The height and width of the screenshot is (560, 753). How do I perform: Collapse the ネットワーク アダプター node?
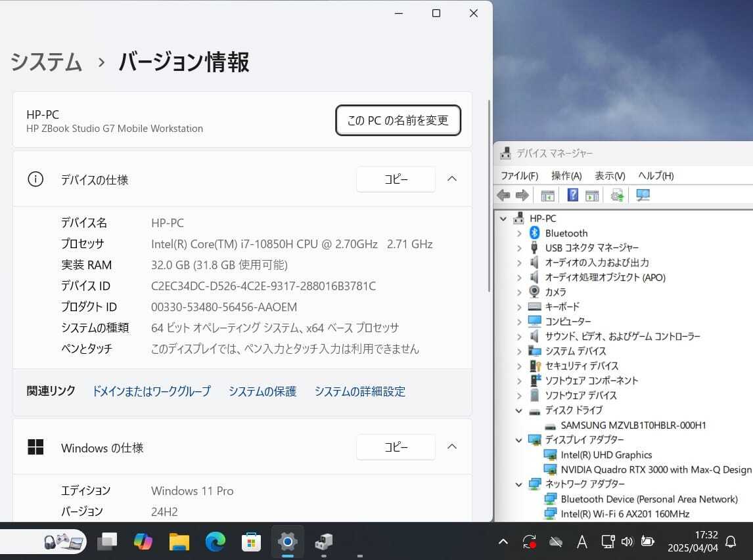[x=518, y=485]
